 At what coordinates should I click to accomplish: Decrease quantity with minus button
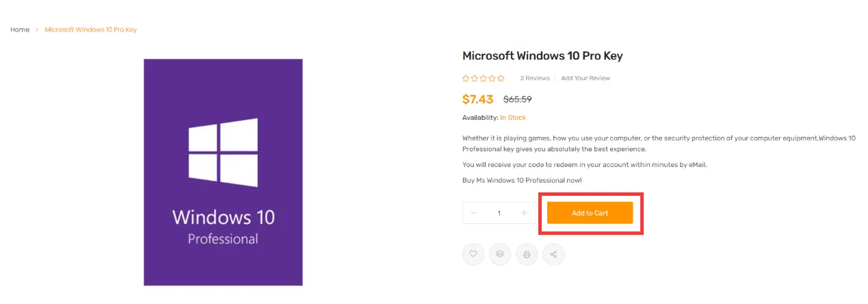point(474,213)
